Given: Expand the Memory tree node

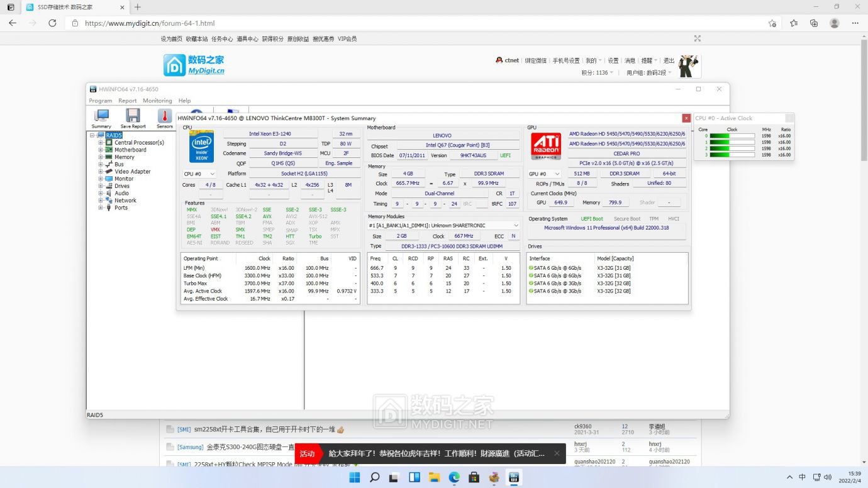Looking at the screenshot, I should 101,157.
